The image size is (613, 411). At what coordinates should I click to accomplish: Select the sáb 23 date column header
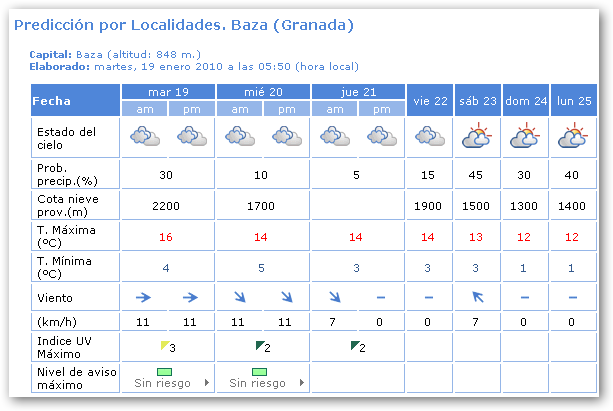[478, 101]
